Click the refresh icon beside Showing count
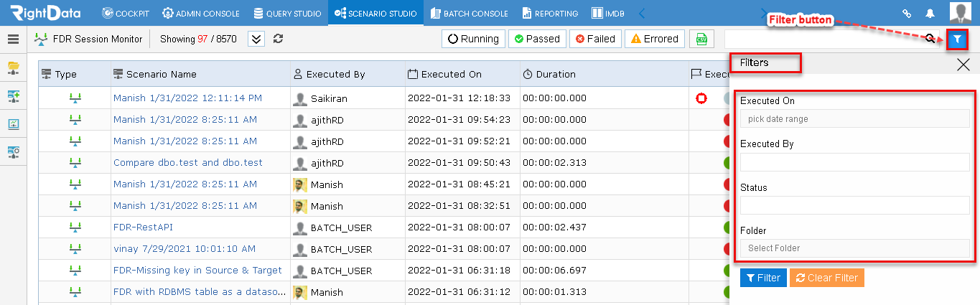This screenshot has height=305, width=980. [279, 39]
